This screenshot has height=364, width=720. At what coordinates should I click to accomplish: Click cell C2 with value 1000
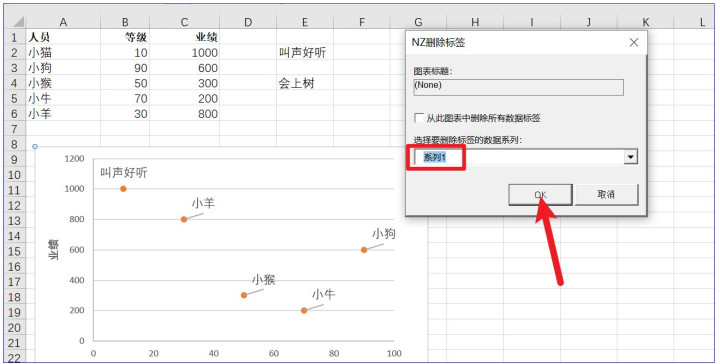[x=184, y=52]
